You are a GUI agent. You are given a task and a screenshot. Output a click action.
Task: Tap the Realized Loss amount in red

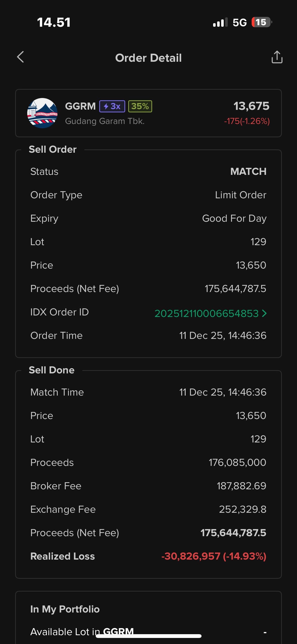point(214,556)
